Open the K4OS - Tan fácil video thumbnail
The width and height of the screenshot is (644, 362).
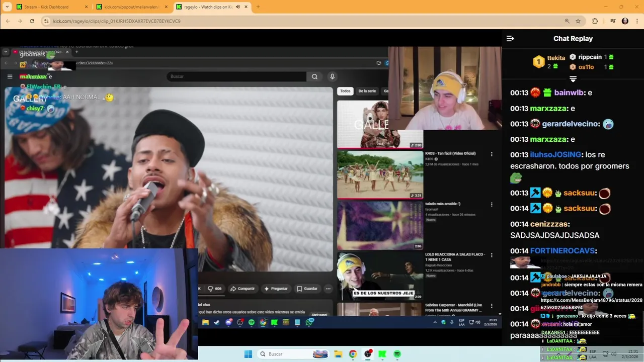pyautogui.click(x=380, y=175)
